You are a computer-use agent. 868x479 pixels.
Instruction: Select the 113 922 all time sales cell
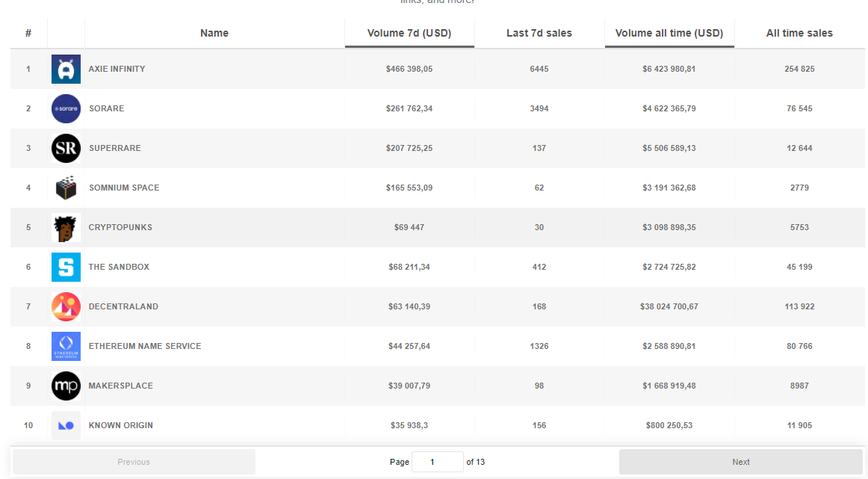coord(799,306)
